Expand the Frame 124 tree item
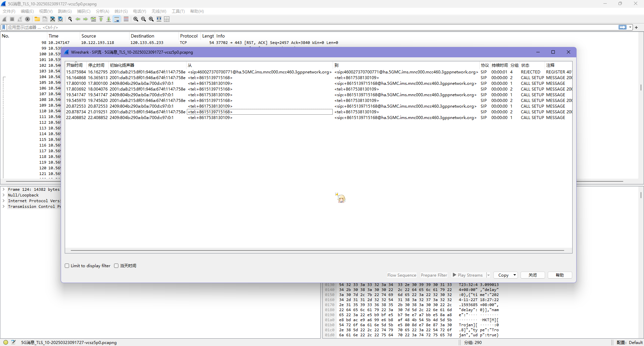The width and height of the screenshot is (644, 346). (x=4, y=189)
